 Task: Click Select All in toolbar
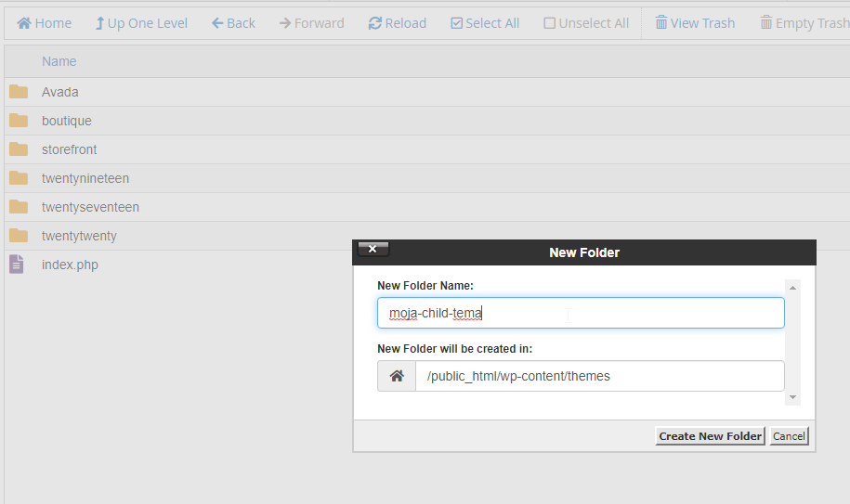click(x=485, y=23)
